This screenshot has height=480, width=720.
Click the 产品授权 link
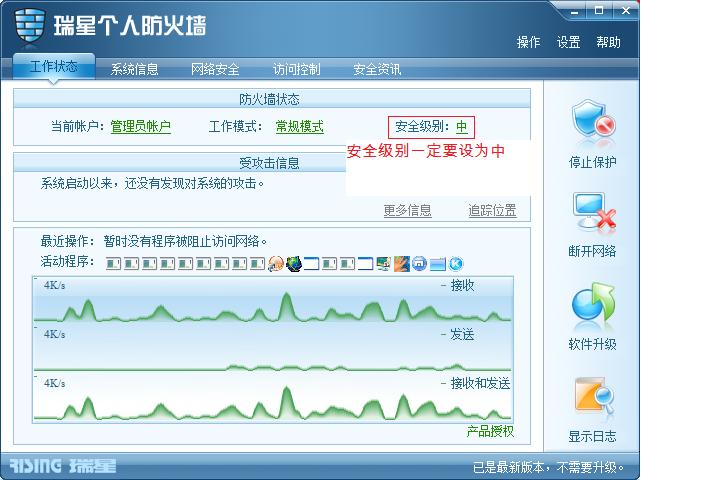point(490,431)
